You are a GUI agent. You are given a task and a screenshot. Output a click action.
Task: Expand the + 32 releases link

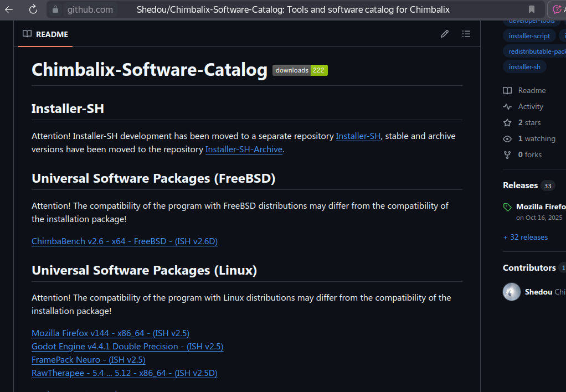526,238
